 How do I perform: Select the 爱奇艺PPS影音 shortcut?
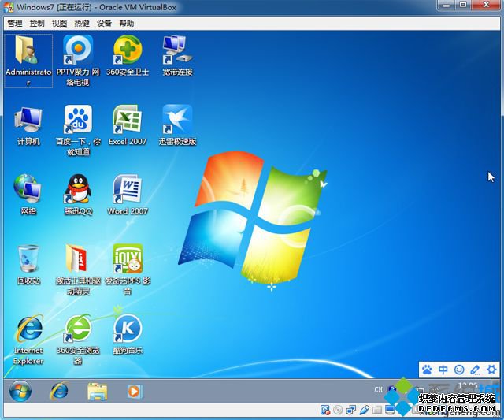pos(128,269)
